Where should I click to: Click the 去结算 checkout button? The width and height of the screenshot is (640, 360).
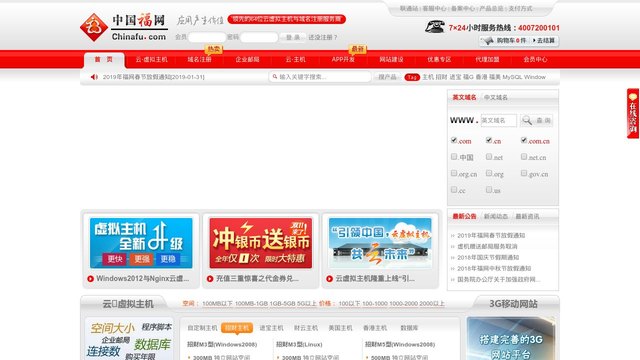tap(544, 40)
